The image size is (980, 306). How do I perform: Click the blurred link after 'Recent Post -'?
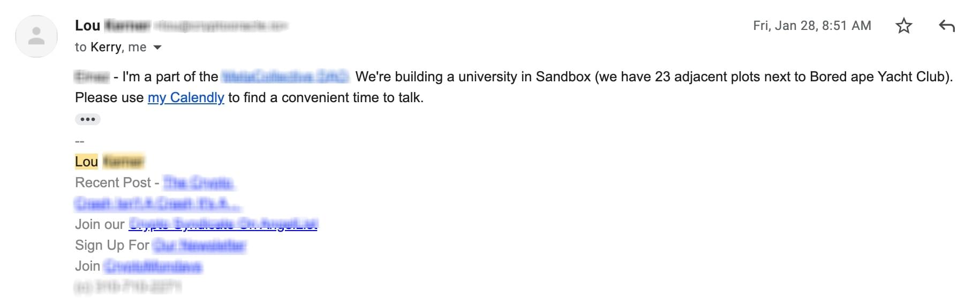[x=199, y=182]
